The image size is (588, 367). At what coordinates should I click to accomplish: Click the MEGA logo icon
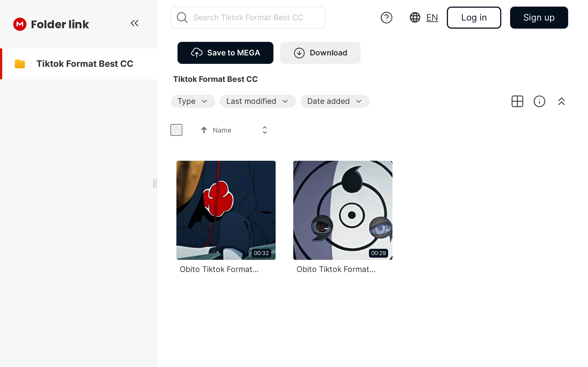pos(20,24)
